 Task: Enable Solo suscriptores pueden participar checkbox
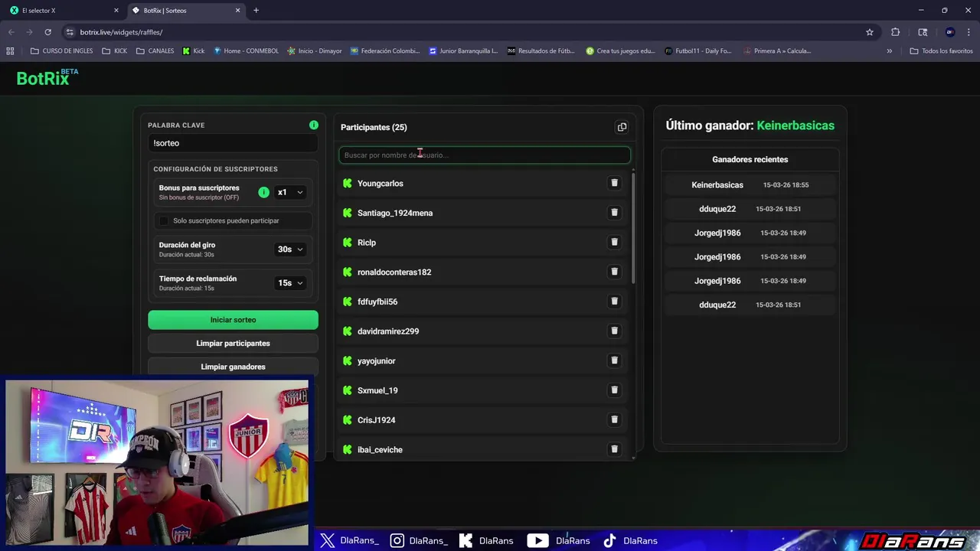pos(163,220)
